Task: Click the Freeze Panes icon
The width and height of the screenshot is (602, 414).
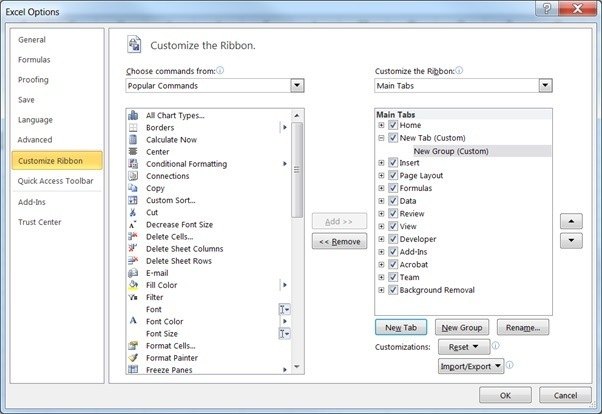Action: [133, 369]
